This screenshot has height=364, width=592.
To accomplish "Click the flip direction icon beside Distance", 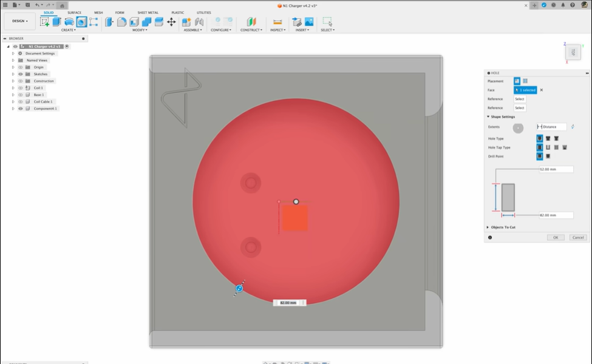I will [573, 127].
